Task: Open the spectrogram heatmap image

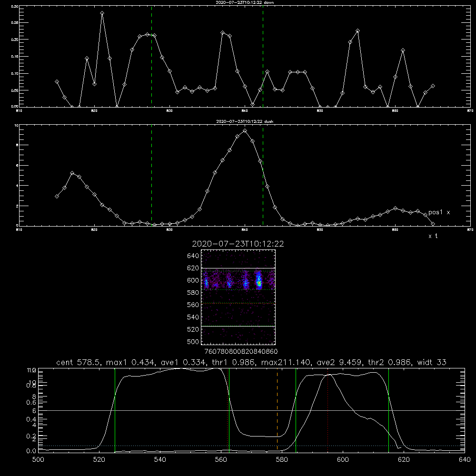Action: click(238, 297)
